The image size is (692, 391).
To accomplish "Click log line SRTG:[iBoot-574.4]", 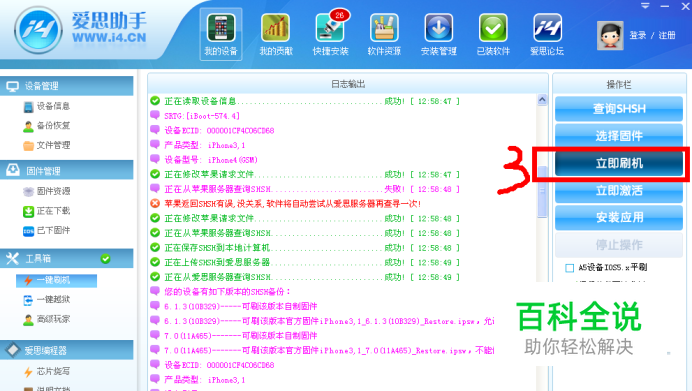I will tap(202, 116).
